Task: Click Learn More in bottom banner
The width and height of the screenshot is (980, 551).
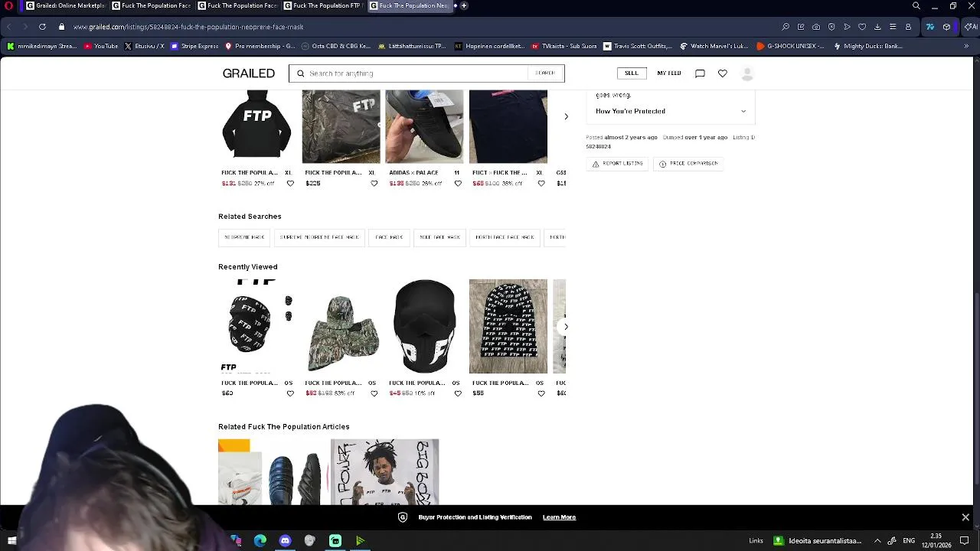Action: pos(559,517)
